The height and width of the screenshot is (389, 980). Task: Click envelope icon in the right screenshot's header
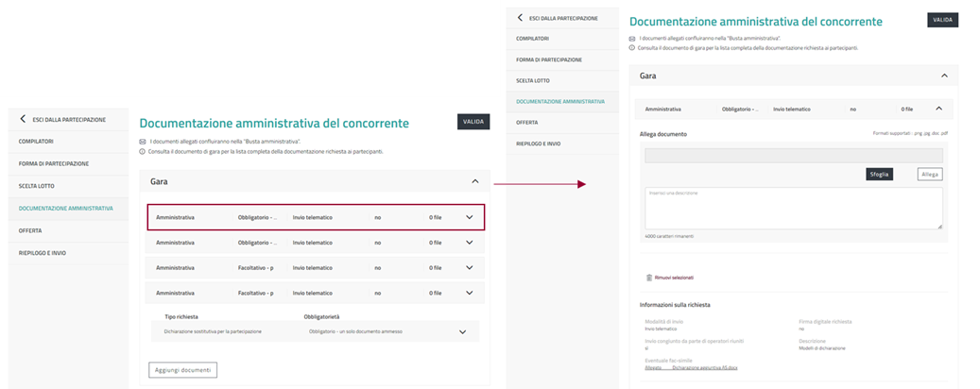click(632, 38)
